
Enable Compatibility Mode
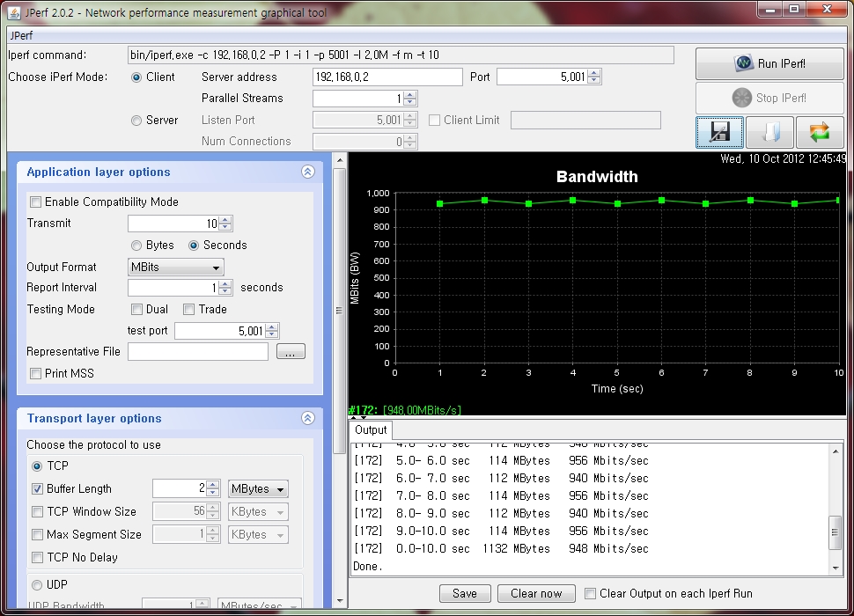(x=36, y=202)
